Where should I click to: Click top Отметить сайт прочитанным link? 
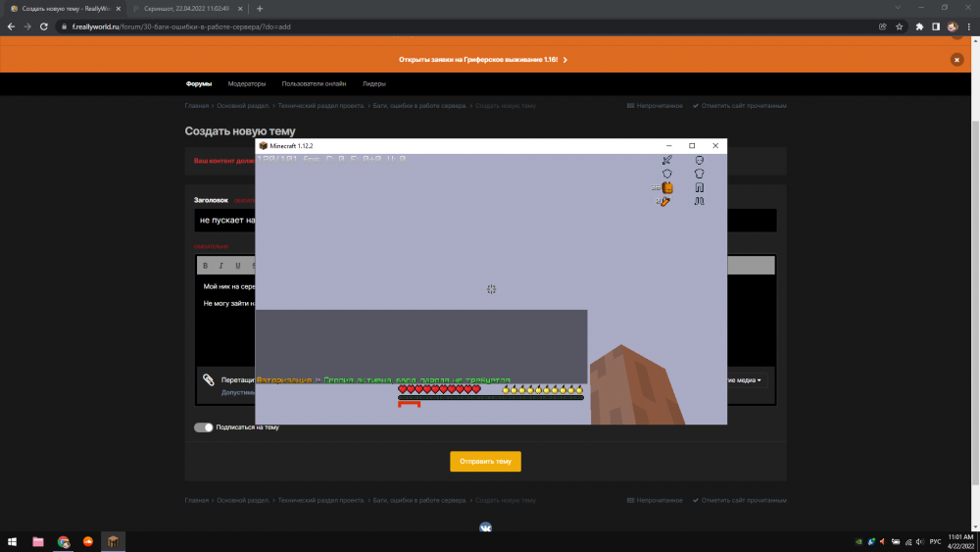pos(739,106)
